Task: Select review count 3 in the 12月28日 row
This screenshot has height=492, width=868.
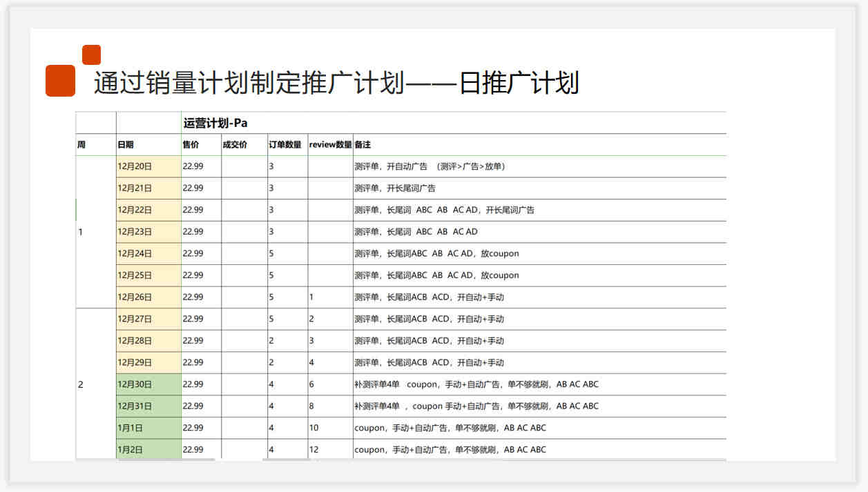Action: tap(311, 341)
